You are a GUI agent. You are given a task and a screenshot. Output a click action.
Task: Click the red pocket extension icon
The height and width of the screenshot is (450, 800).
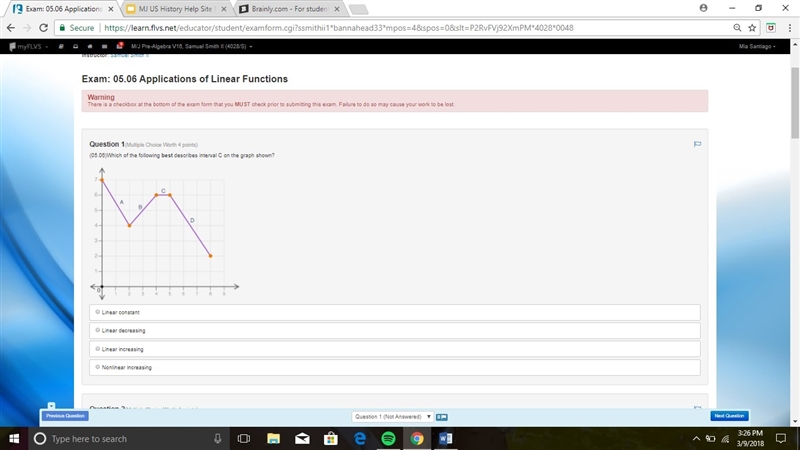point(771,28)
